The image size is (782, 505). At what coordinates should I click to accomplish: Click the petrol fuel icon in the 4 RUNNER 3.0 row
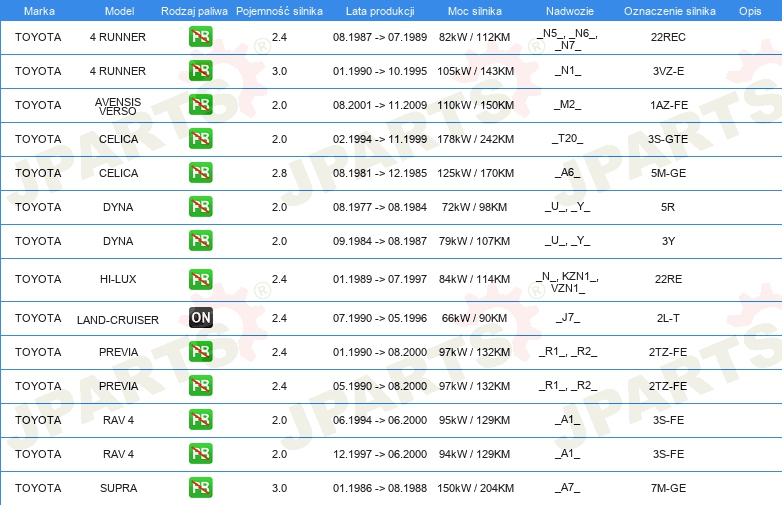pos(200,71)
